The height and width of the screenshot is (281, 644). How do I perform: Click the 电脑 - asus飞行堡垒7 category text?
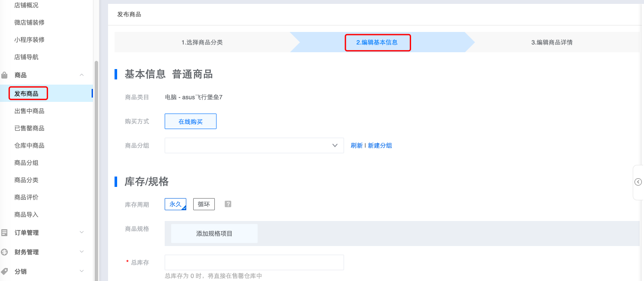pos(194,98)
